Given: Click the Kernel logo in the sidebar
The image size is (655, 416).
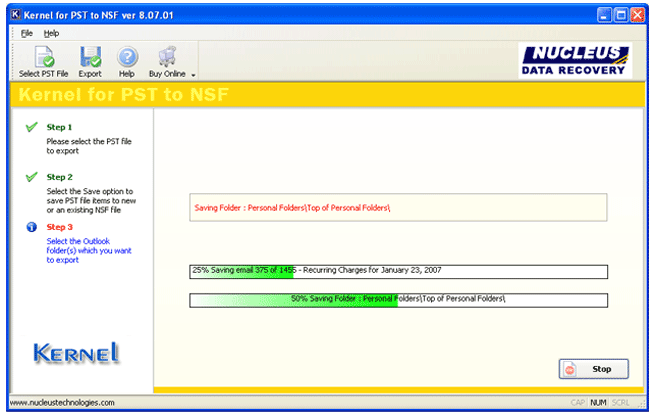Looking at the screenshot, I should point(76,353).
